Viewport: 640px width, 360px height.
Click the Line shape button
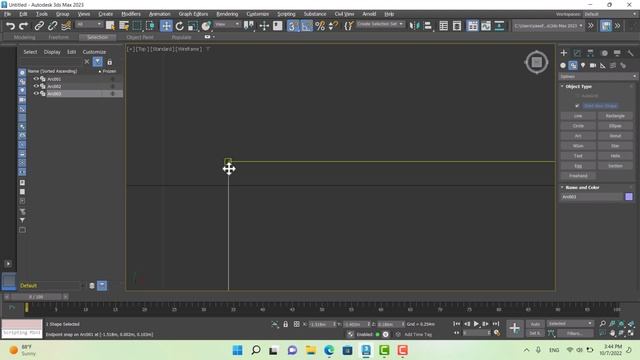tap(578, 116)
